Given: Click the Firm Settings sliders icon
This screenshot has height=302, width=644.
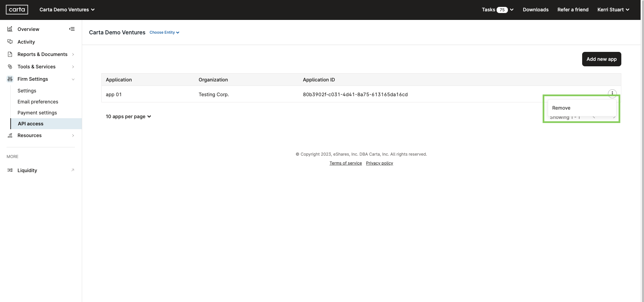Looking at the screenshot, I should (x=10, y=79).
